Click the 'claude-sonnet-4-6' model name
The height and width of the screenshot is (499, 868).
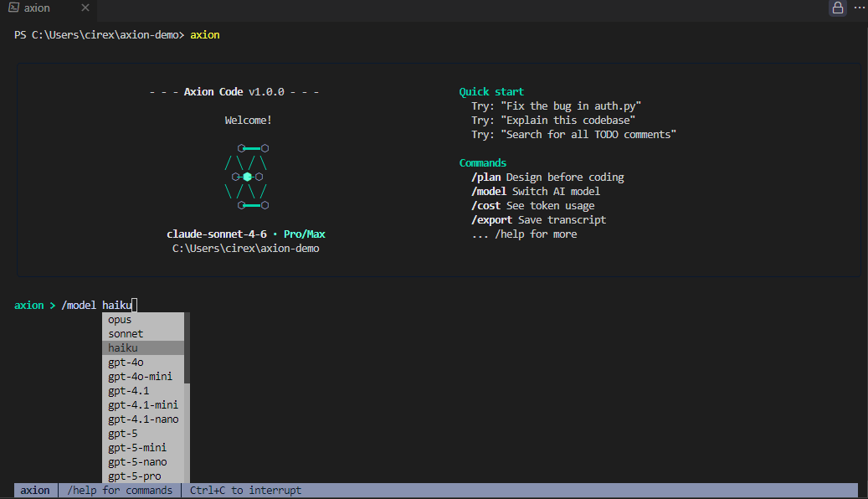(217, 234)
